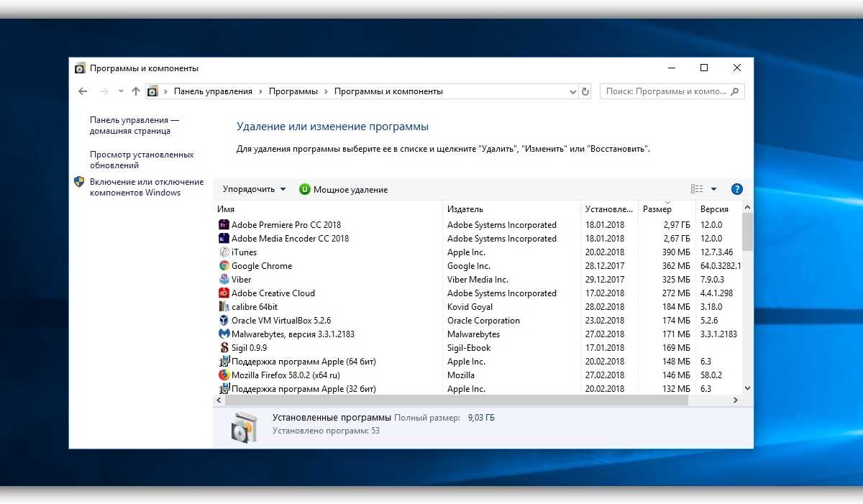
Task: Select the Malwarebytes icon
Action: point(224,334)
